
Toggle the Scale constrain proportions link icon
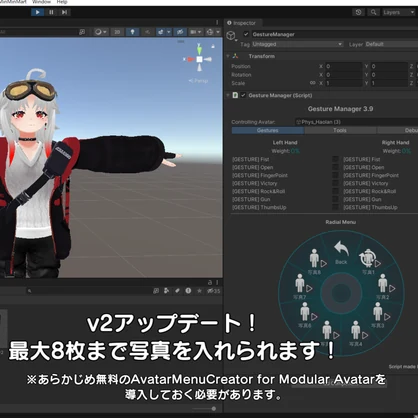(x=313, y=83)
